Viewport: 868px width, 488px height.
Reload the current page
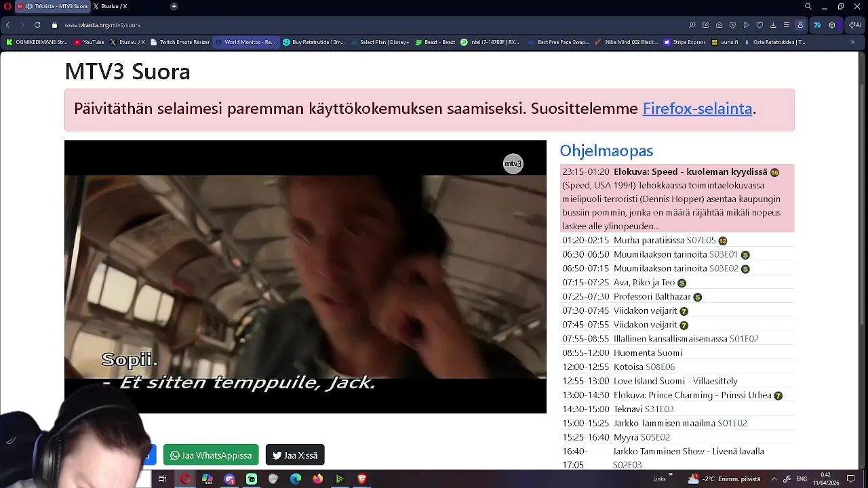[x=37, y=25]
